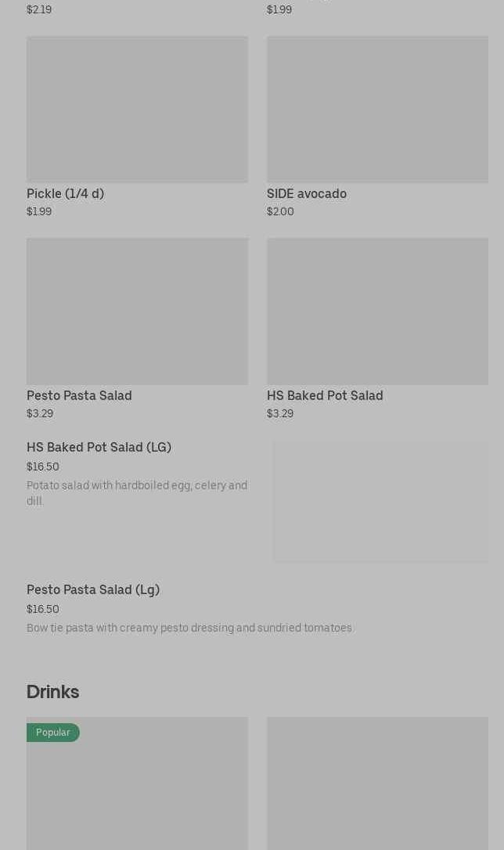Open the HS Baked Pot Salad (LG) thumbnail
The image size is (504, 850).
380,501
